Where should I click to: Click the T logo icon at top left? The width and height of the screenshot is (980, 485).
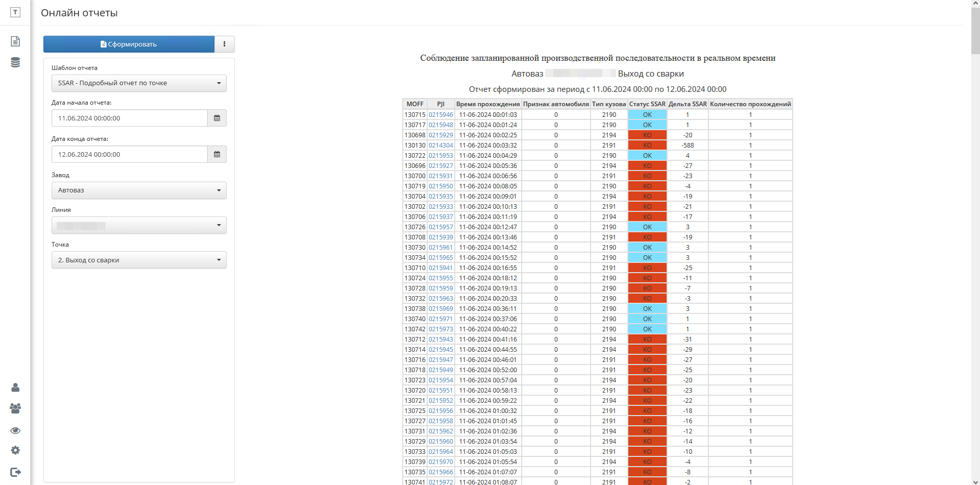click(x=15, y=12)
